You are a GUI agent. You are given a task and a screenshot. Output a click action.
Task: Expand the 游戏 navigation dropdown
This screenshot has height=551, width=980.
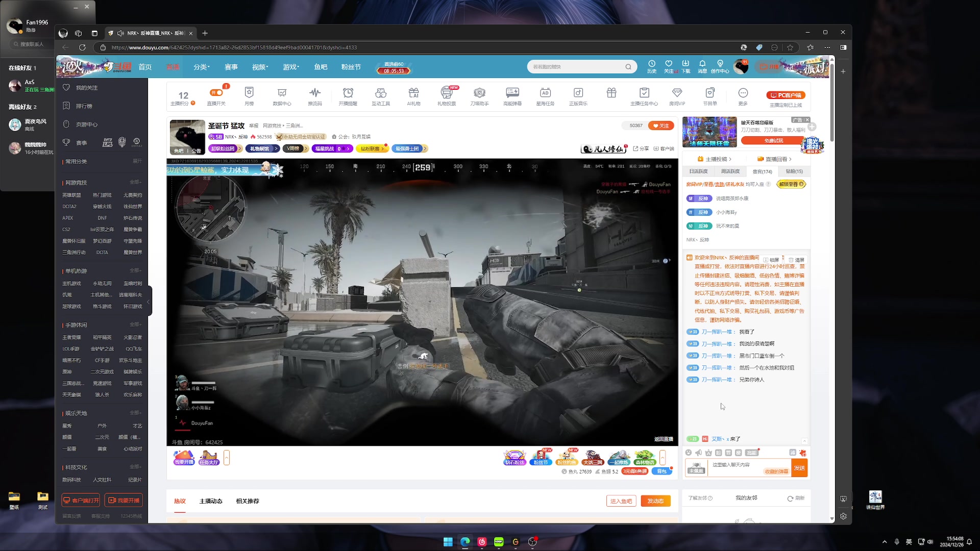[291, 67]
